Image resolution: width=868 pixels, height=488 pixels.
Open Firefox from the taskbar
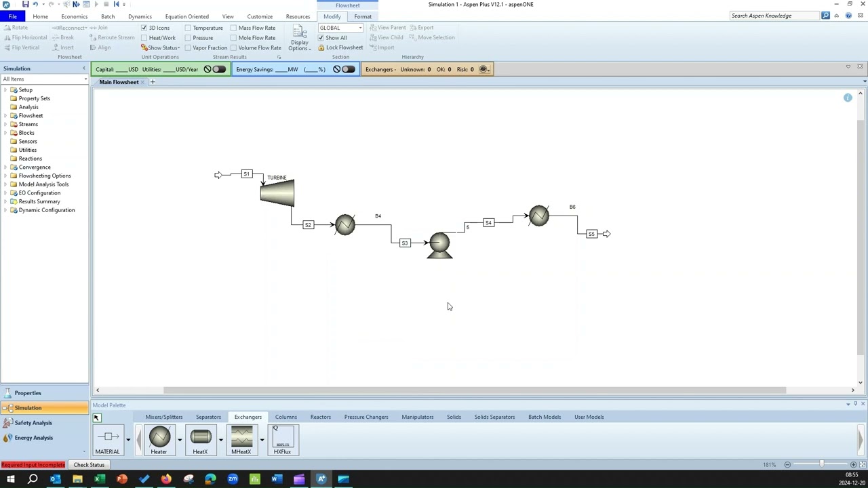(166, 480)
